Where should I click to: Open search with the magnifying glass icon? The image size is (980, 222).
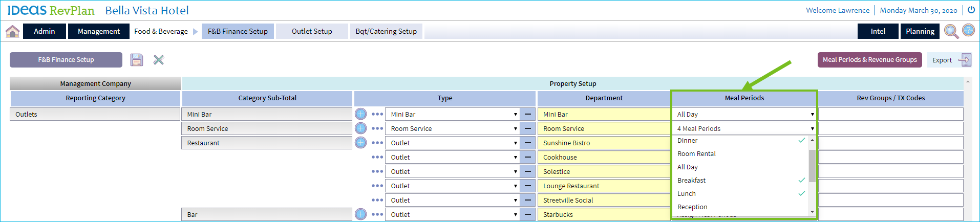951,31
